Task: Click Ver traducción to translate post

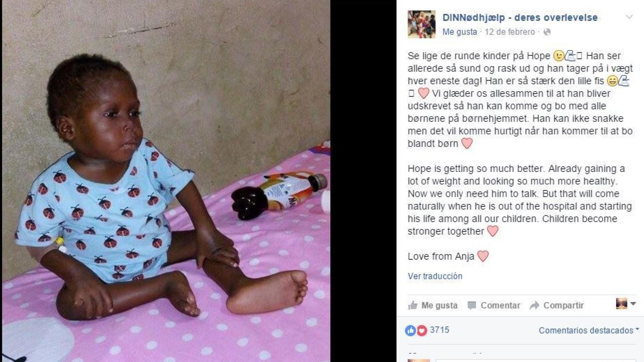Action: (435, 276)
